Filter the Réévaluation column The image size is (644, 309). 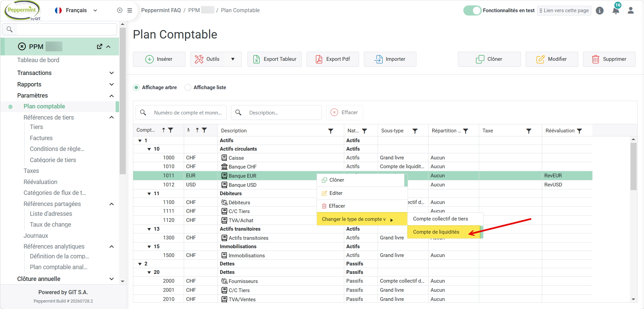pyautogui.click(x=579, y=131)
